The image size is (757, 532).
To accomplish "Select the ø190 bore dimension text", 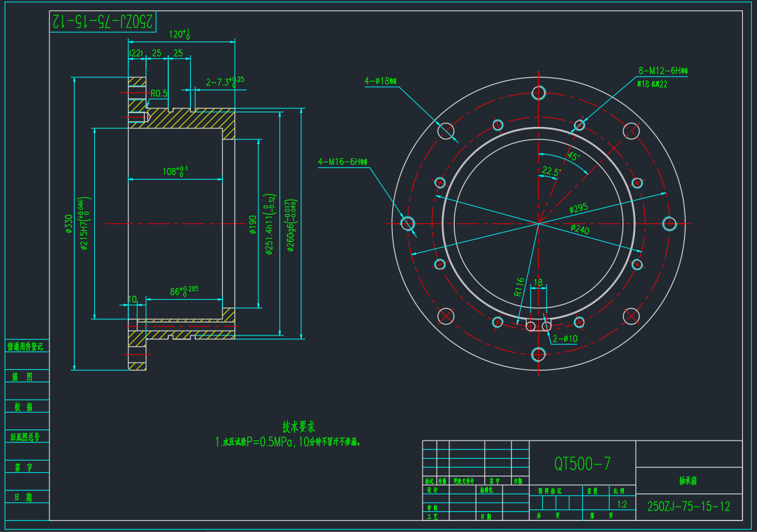I will click(253, 224).
